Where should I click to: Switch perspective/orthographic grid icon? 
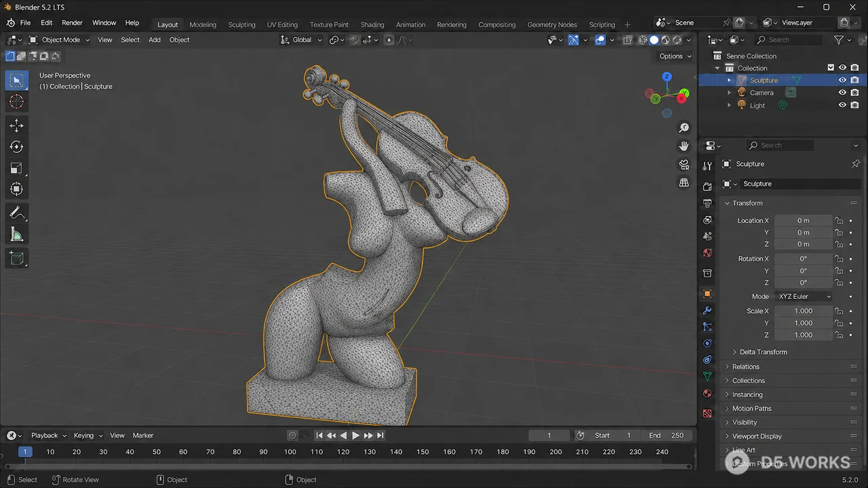pyautogui.click(x=684, y=183)
